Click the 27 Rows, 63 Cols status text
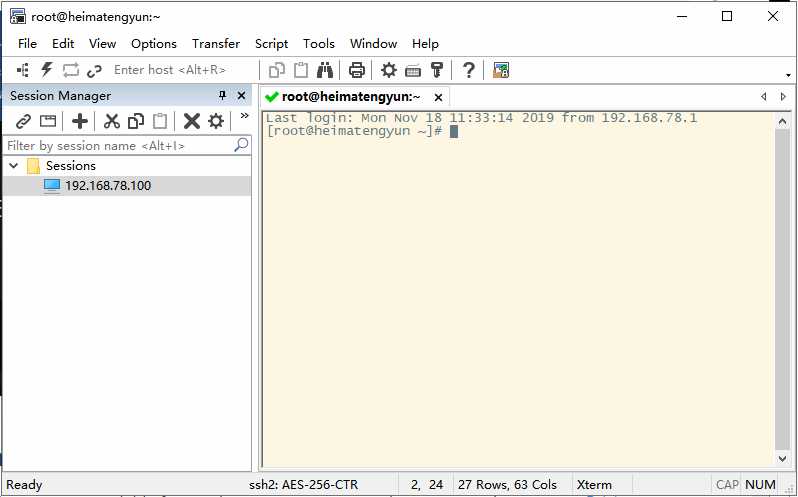This screenshot has width=798, height=497. click(x=507, y=485)
